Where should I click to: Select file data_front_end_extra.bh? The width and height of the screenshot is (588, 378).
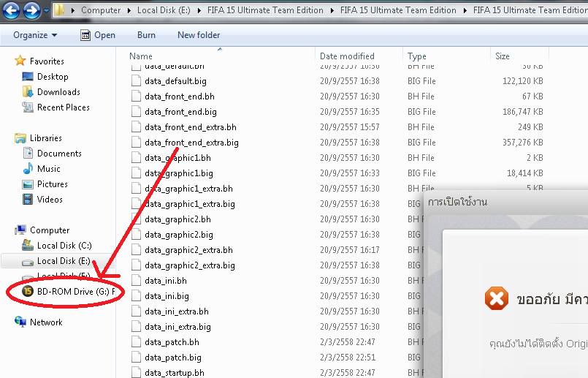(191, 127)
